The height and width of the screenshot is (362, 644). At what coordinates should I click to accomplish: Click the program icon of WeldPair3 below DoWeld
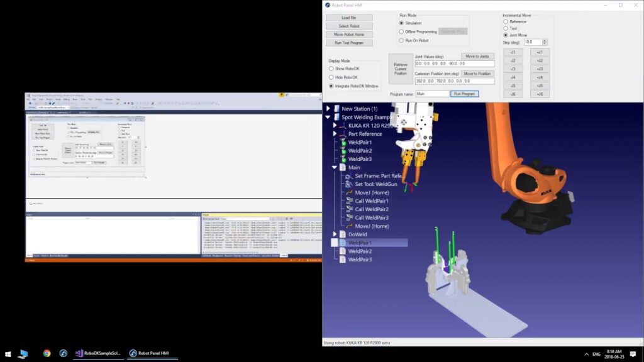[x=343, y=260]
